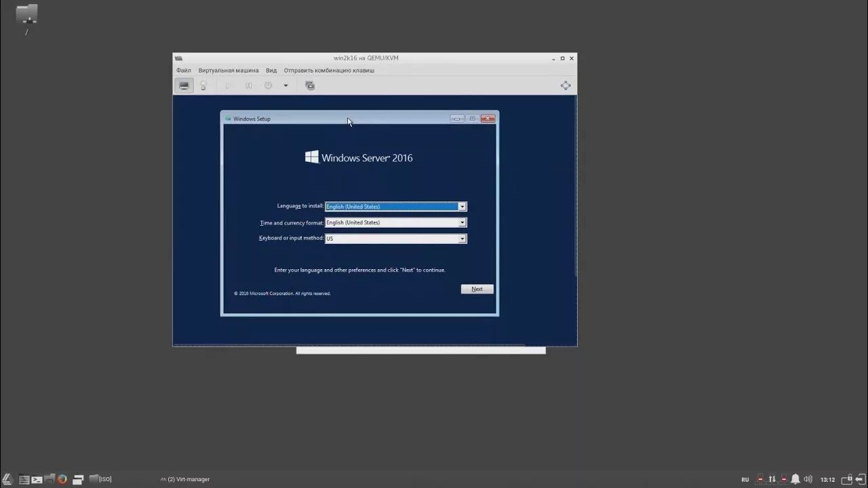This screenshot has width=868, height=488.
Task: Show the graphical console view
Action: click(184, 85)
